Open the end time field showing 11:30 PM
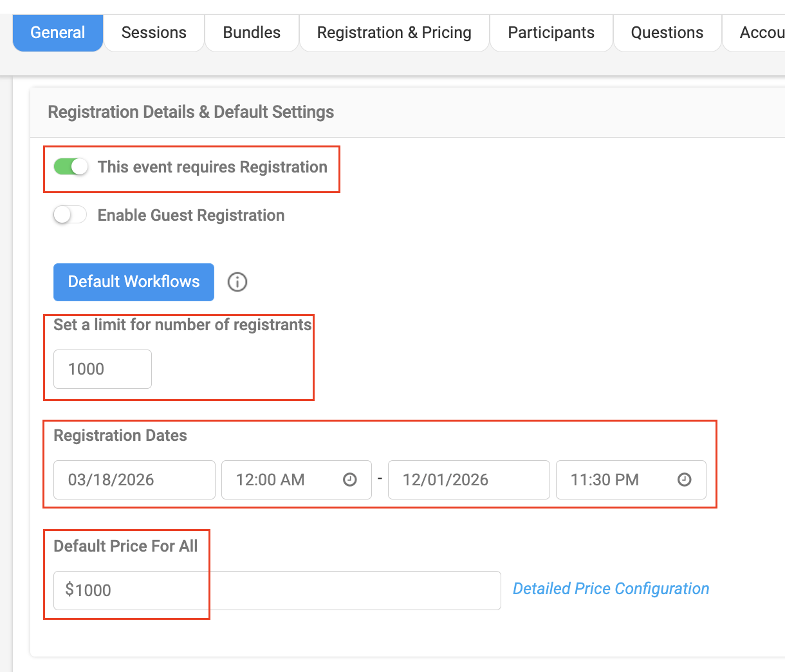 point(618,480)
